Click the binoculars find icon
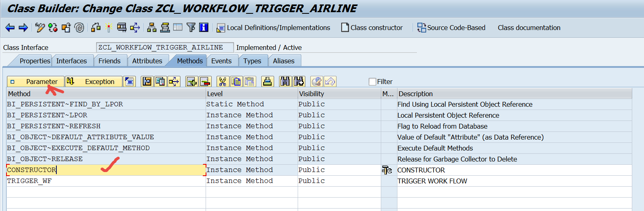644x211 pixels. [286, 82]
